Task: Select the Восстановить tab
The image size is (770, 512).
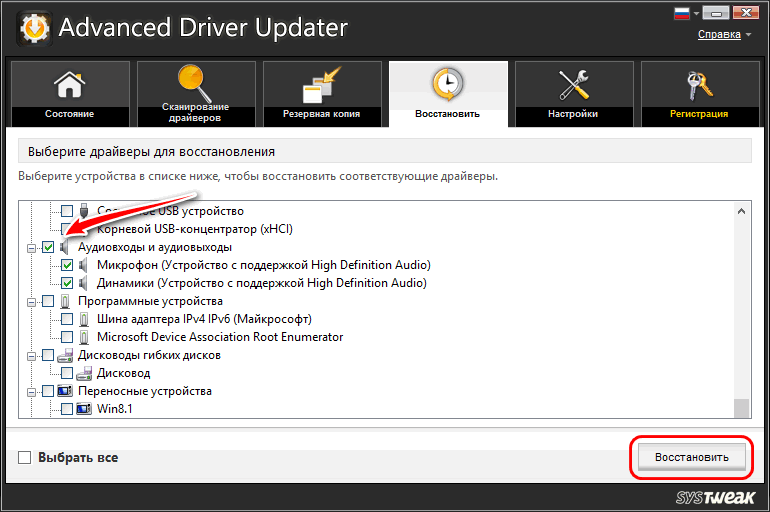Action: [448, 94]
